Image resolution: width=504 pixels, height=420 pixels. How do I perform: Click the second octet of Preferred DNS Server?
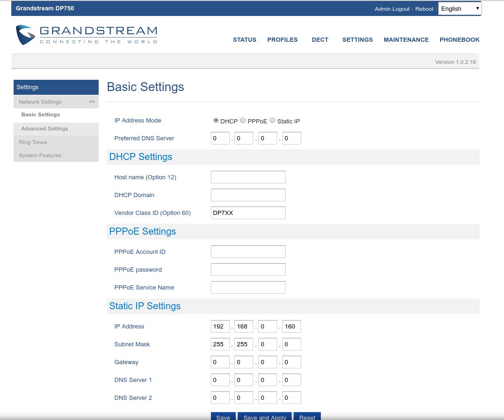[244, 138]
